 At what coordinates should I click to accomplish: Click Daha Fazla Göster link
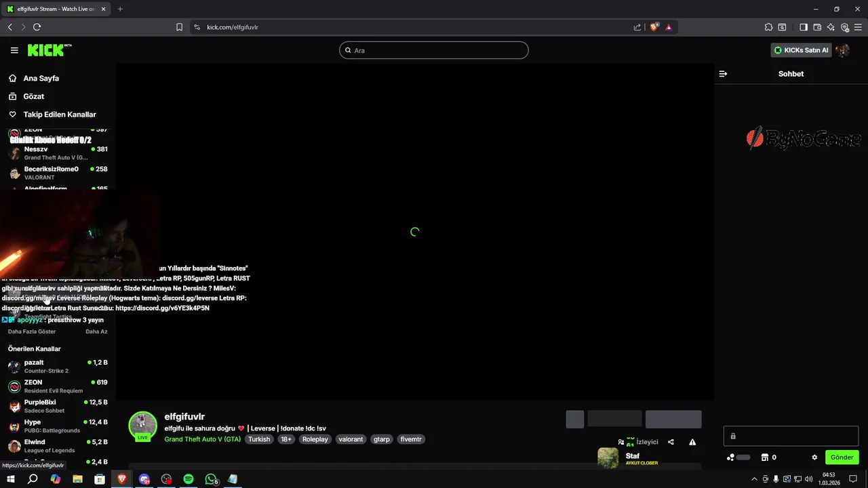pyautogui.click(x=32, y=331)
